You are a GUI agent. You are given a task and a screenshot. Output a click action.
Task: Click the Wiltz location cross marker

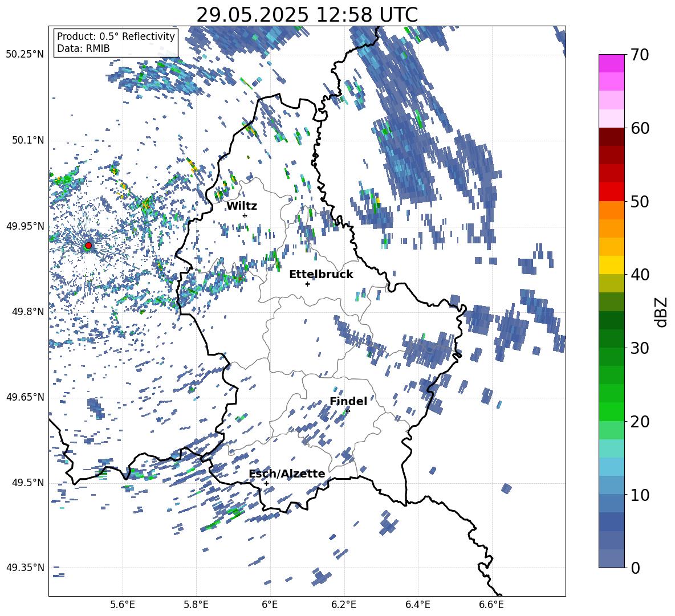coord(245,215)
